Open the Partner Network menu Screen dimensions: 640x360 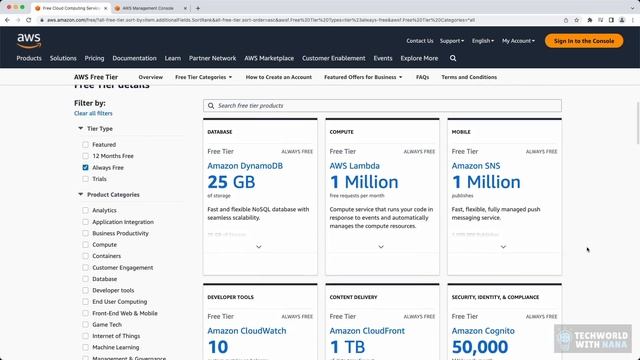212,58
